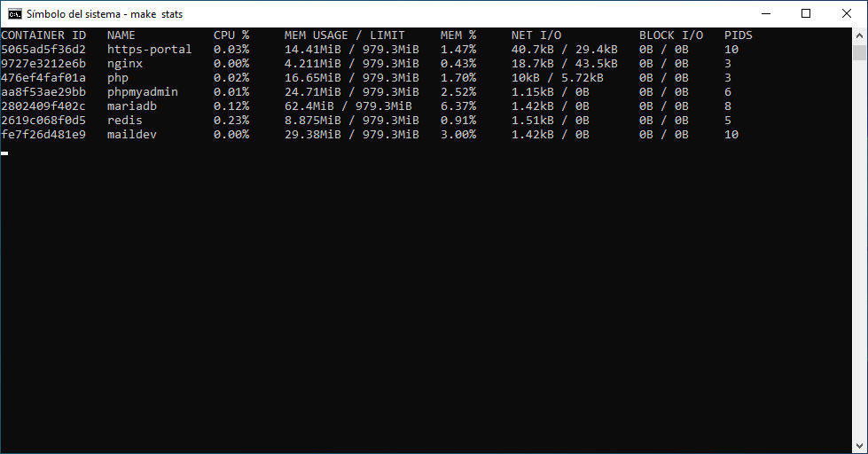The height and width of the screenshot is (454, 868).
Task: Click the BLOCK I/O column header
Action: (x=671, y=35)
